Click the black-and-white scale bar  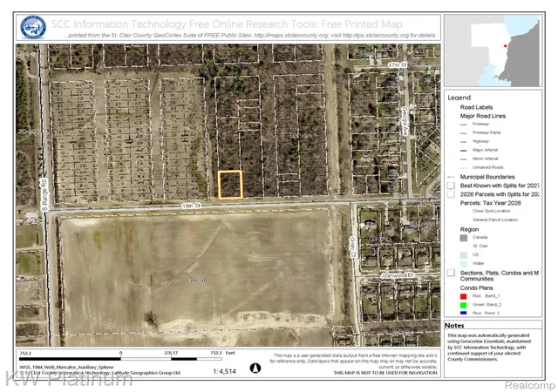120,359
